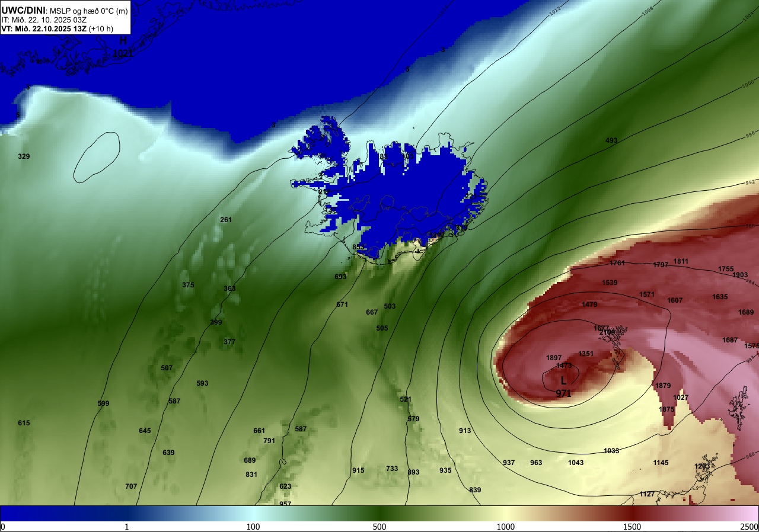Click the height value 1043

point(576,463)
